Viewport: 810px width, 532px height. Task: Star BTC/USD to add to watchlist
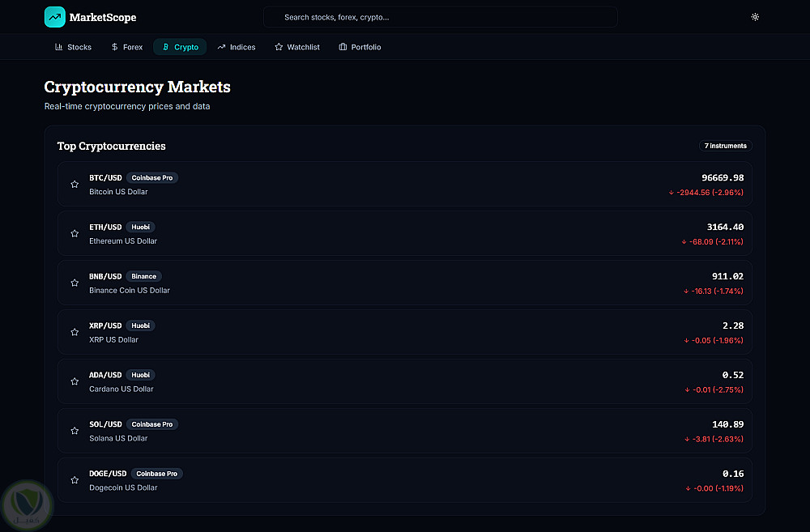pyautogui.click(x=75, y=185)
